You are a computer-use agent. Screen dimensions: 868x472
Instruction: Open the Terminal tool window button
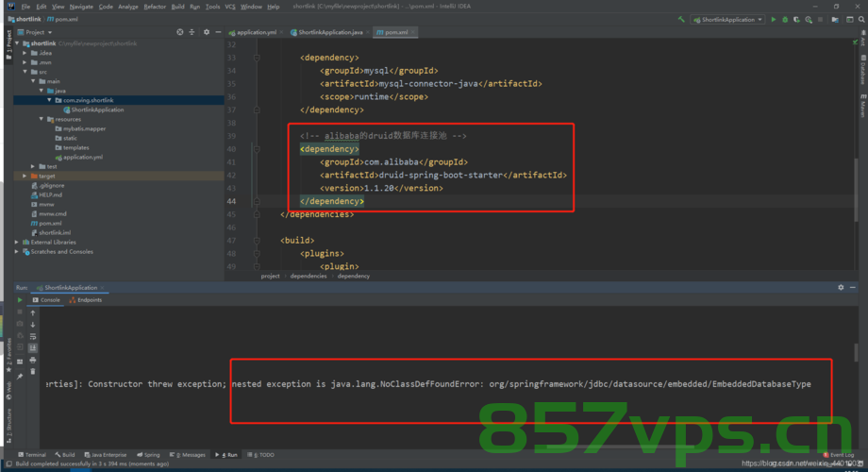tap(31, 455)
